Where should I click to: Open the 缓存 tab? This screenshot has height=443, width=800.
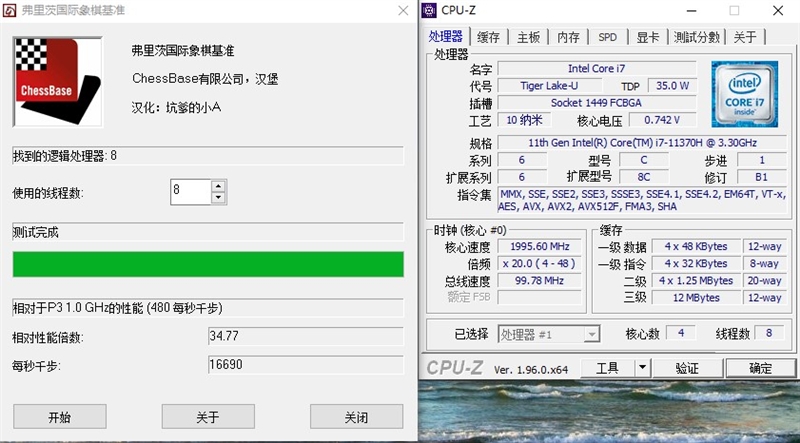coord(488,37)
